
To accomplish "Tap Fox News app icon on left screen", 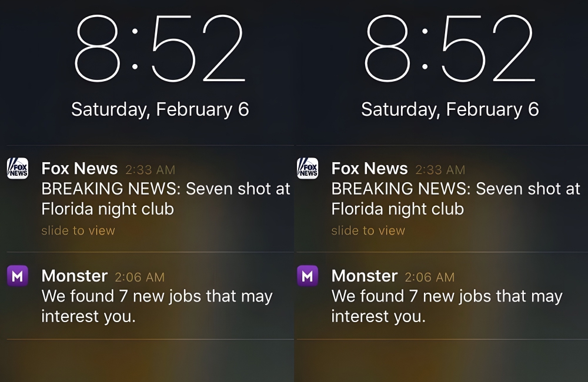I will [17, 169].
